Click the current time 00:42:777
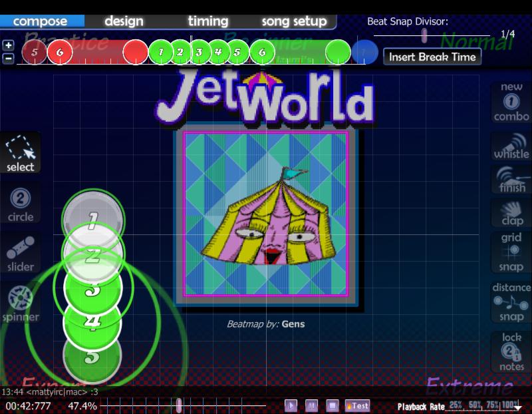 (28, 406)
